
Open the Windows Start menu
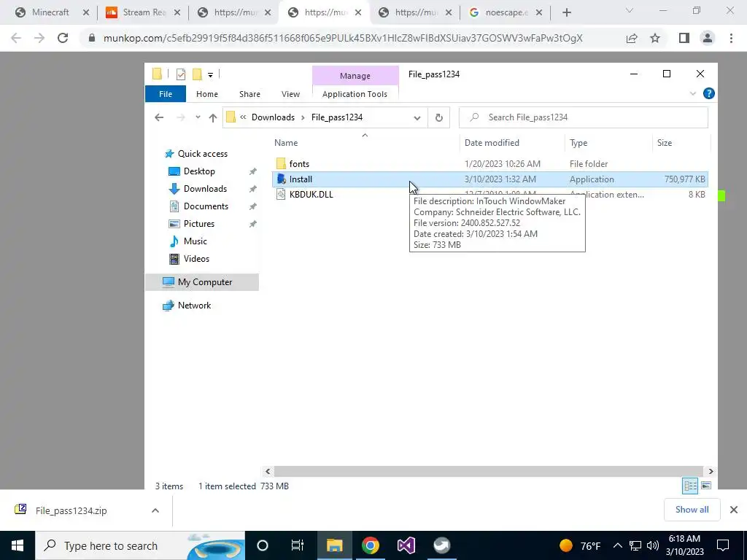pyautogui.click(x=18, y=545)
